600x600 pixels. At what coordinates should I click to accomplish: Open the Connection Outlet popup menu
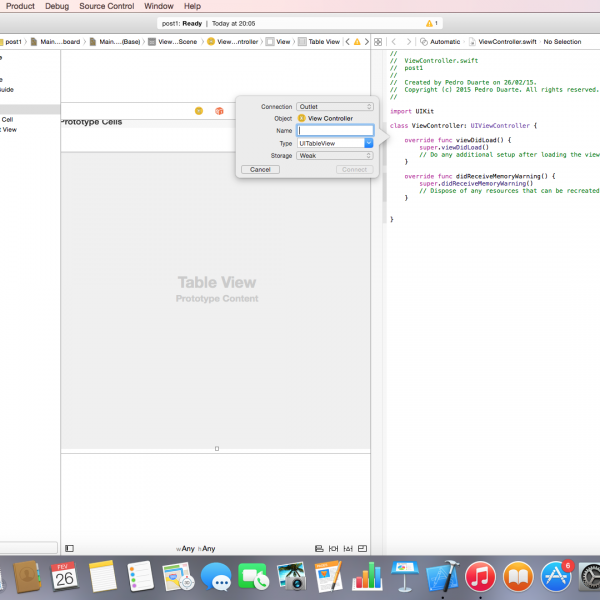(x=335, y=107)
